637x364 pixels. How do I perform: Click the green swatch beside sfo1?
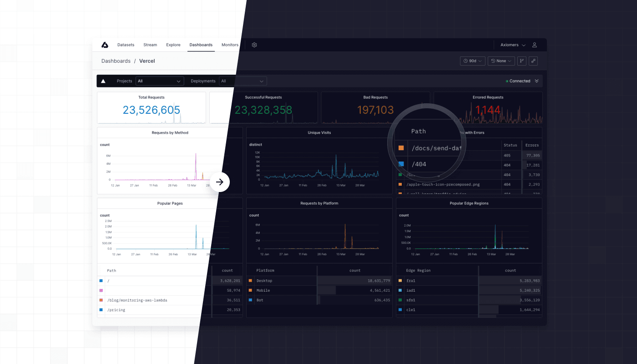click(400, 300)
